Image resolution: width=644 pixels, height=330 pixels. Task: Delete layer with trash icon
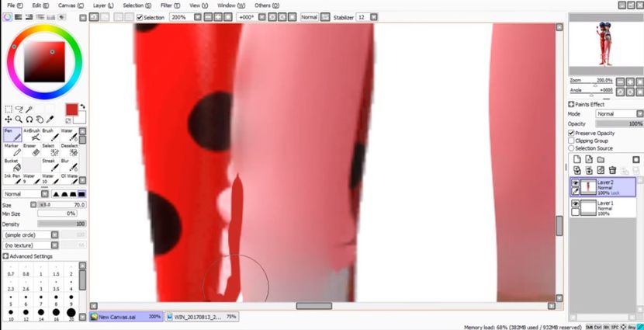(612, 170)
